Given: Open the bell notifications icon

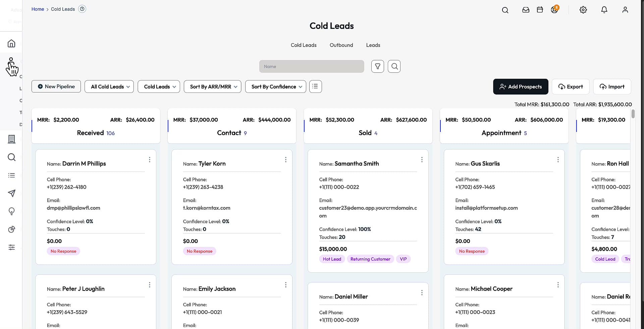Looking at the screenshot, I should click(604, 10).
